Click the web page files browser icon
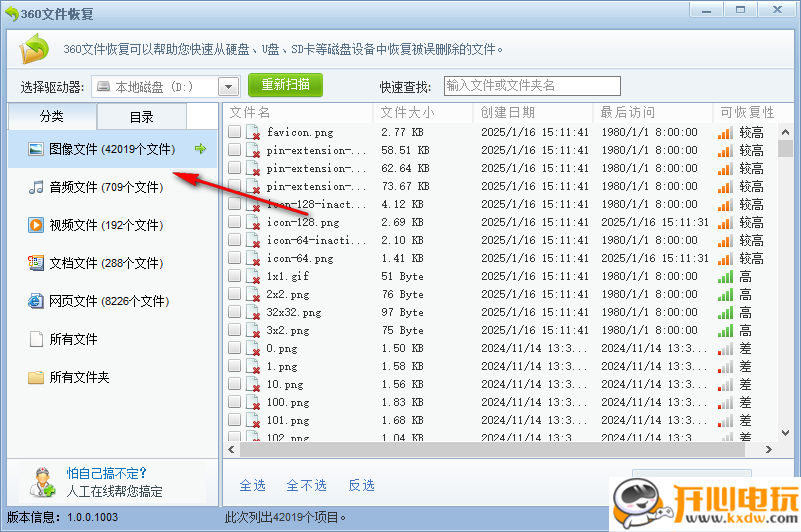Screen dimensions: 801x532 pos(36,301)
